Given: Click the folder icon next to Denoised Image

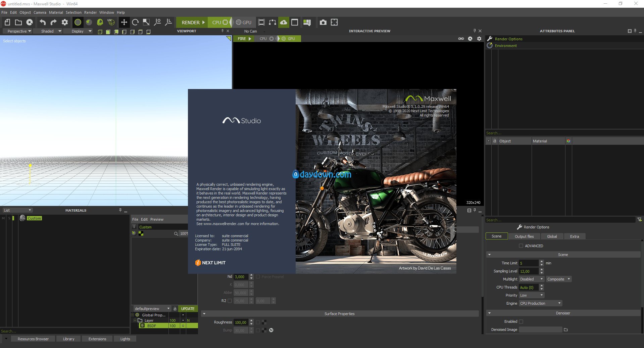Looking at the screenshot, I should [x=566, y=330].
